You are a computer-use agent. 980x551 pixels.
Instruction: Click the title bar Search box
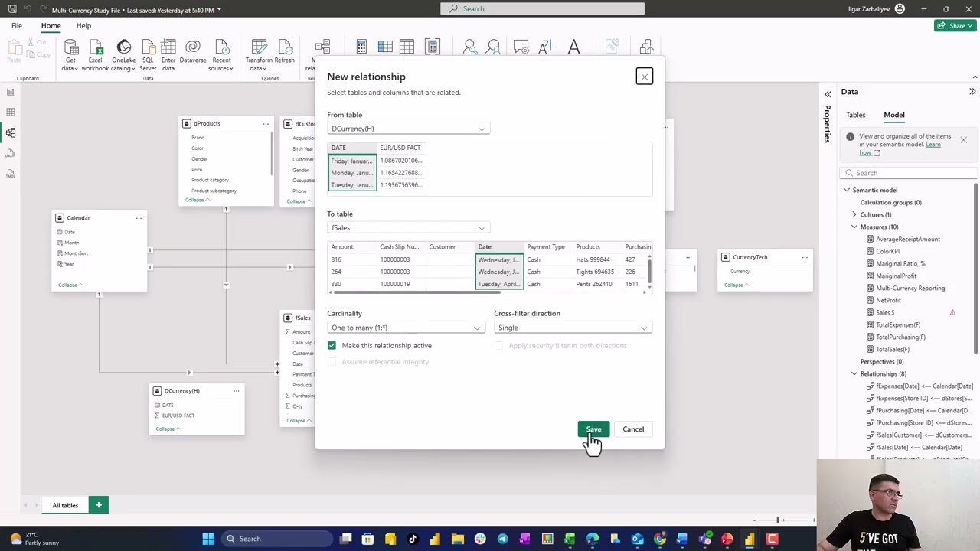coord(542,8)
